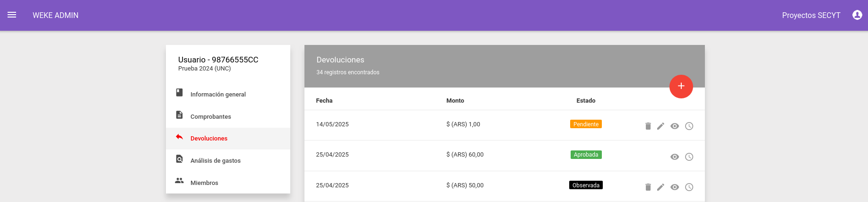Open history clock for Observada return
This screenshot has width=868, height=202.
[689, 187]
